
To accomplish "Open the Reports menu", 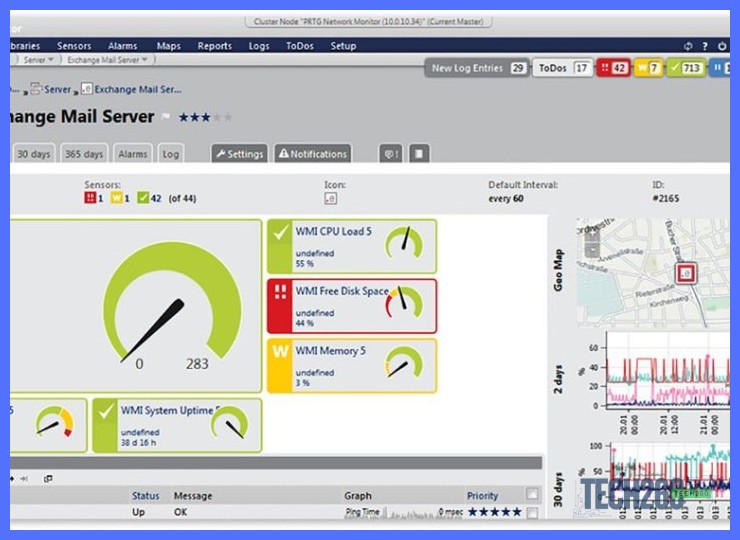I will [215, 46].
